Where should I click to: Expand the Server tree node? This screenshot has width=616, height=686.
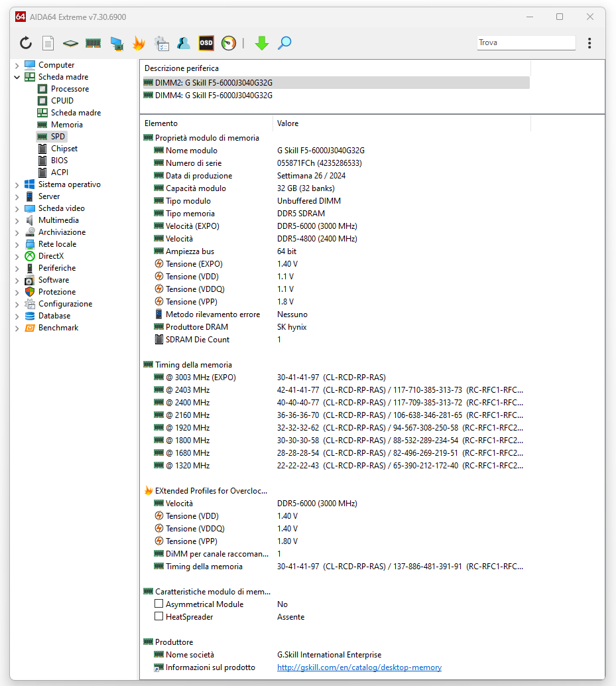pyautogui.click(x=17, y=196)
